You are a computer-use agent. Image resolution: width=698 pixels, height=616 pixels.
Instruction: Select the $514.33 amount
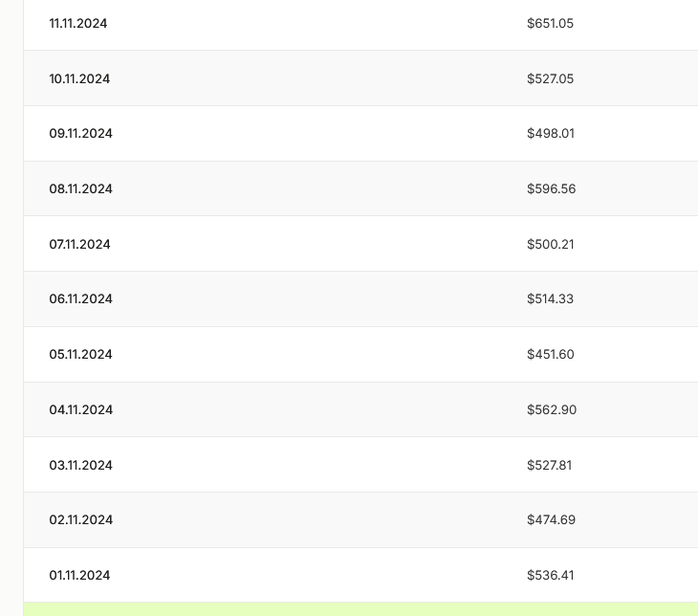pyautogui.click(x=550, y=298)
